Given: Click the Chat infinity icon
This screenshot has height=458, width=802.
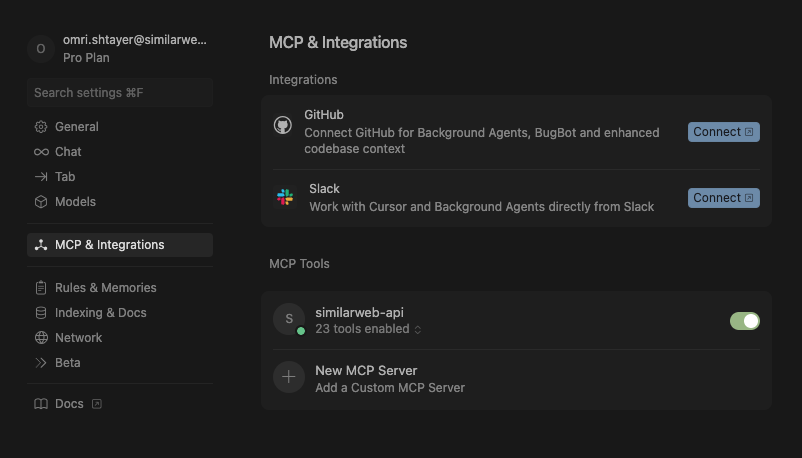Looking at the screenshot, I should click(x=41, y=151).
